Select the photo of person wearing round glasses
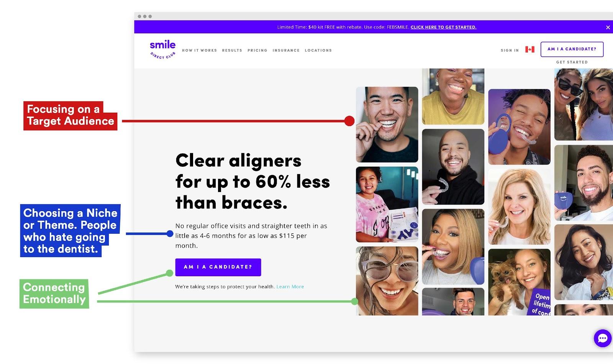The height and width of the screenshot is (364, 613). (387, 281)
